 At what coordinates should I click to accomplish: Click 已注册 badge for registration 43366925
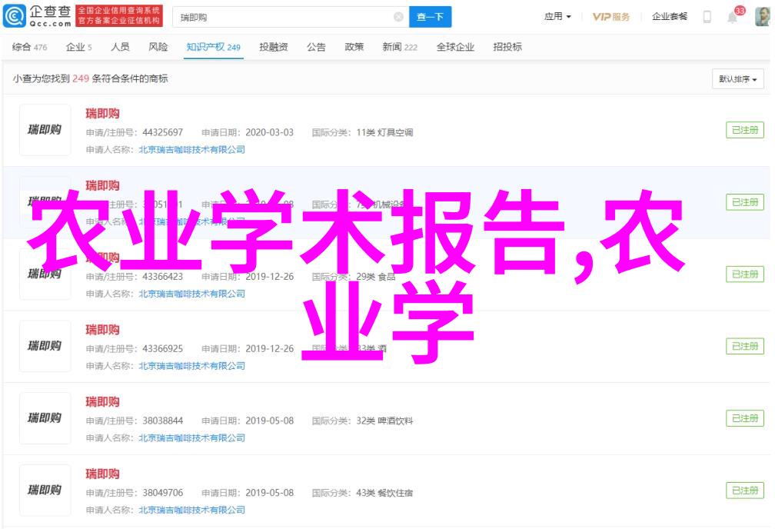point(745,347)
